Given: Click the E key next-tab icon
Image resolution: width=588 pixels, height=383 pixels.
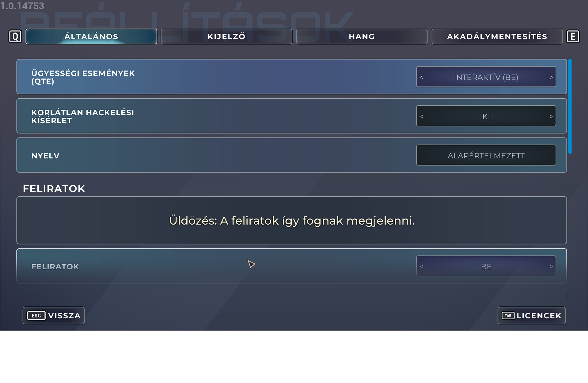Looking at the screenshot, I should [x=573, y=36].
